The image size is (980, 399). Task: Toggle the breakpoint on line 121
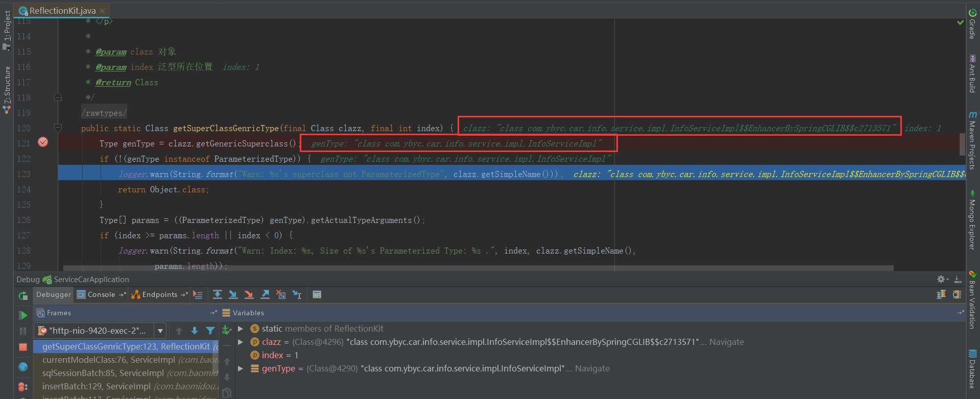coord(43,142)
